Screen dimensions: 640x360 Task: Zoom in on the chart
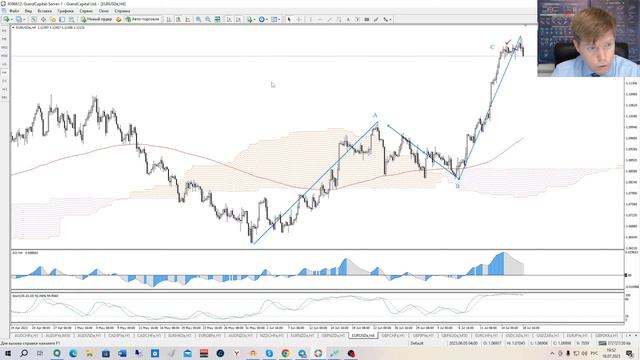pos(198,19)
